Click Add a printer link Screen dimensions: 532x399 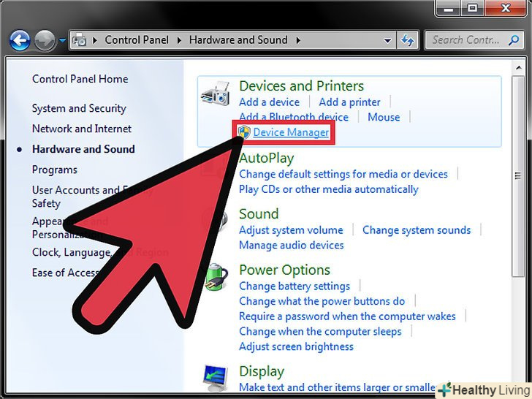pyautogui.click(x=349, y=102)
